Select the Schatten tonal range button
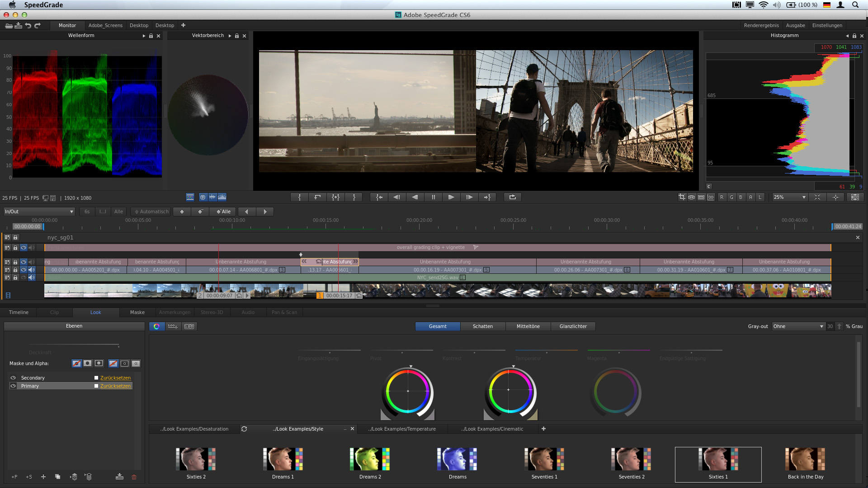Screen dimensions: 868x488 [x=482, y=326]
